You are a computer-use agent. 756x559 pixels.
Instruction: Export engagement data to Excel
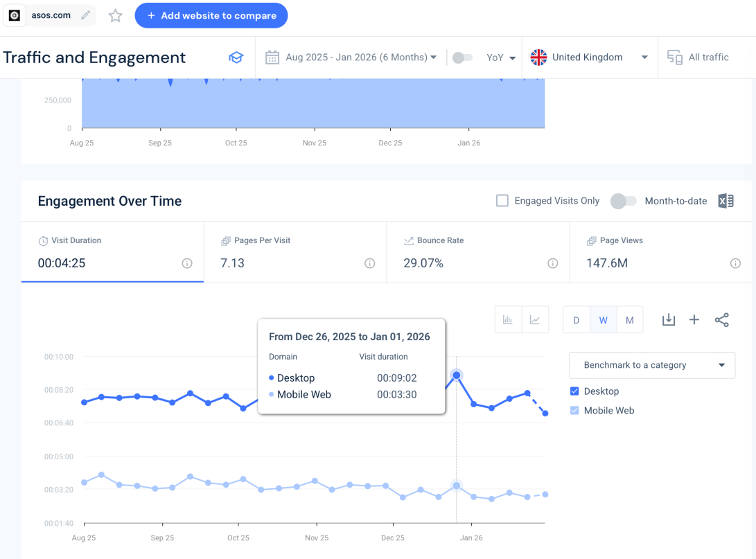(x=726, y=201)
